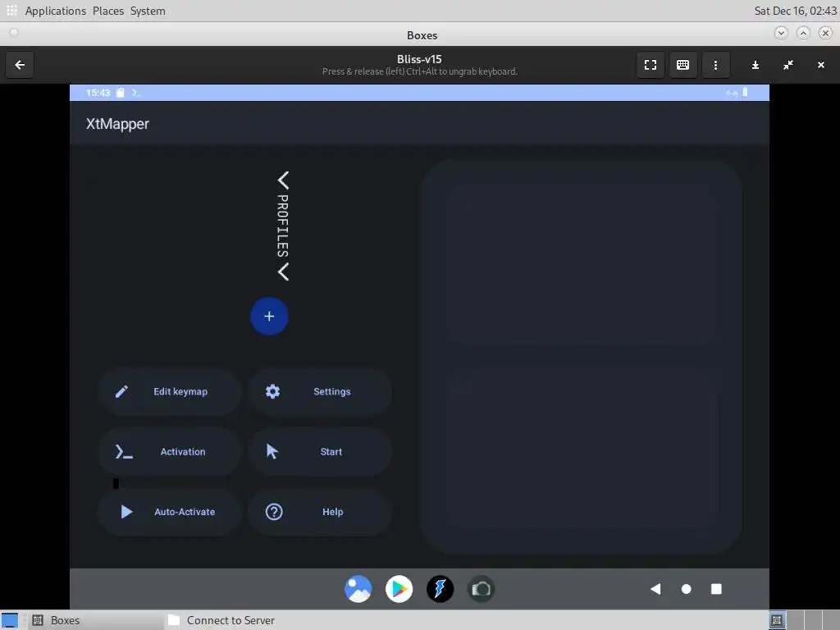The height and width of the screenshot is (630, 840).
Task: Click the Bliss-v15 title text
Action: click(x=419, y=59)
